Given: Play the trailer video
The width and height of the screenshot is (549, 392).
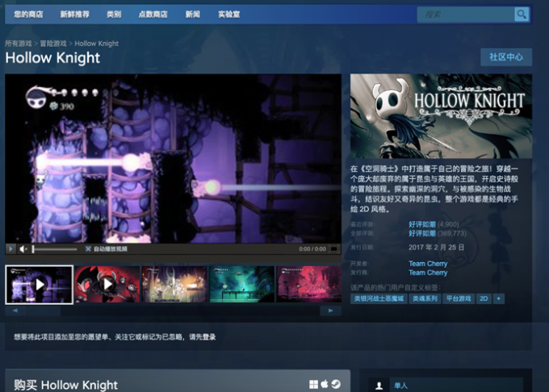Looking at the screenshot, I should 10,249.
